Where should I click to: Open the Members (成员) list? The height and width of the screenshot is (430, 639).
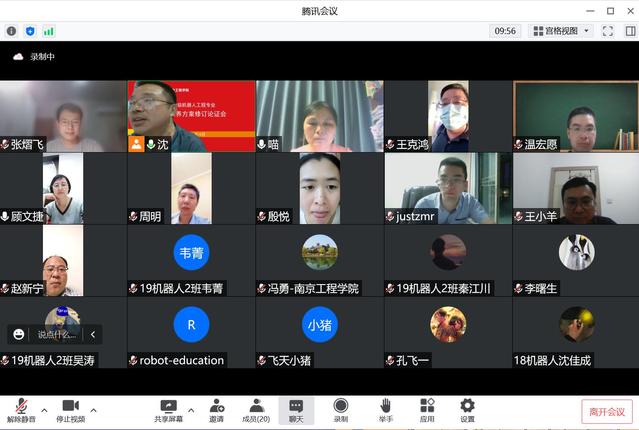point(256,410)
